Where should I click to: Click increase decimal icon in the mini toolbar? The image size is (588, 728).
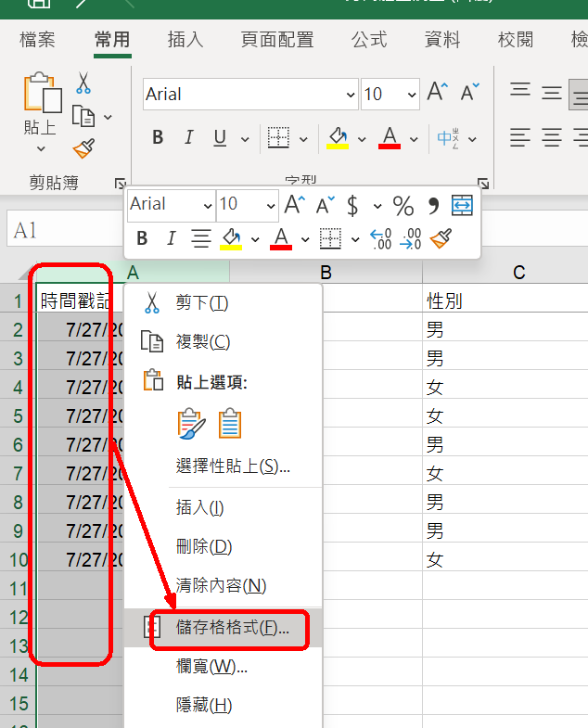(381, 239)
